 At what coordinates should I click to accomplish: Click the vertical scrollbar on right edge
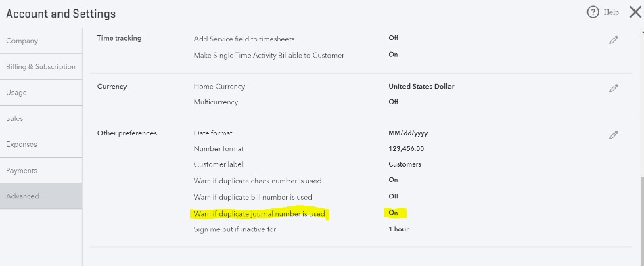642,214
